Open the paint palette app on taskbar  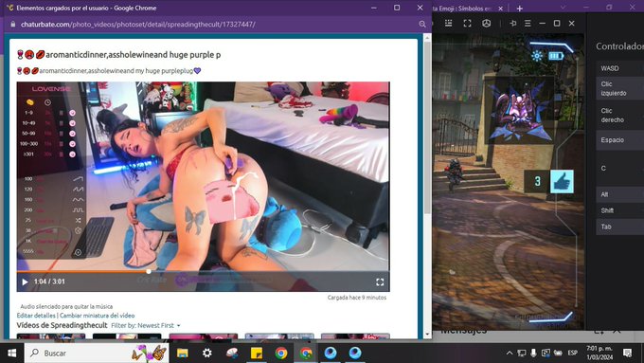232,353
